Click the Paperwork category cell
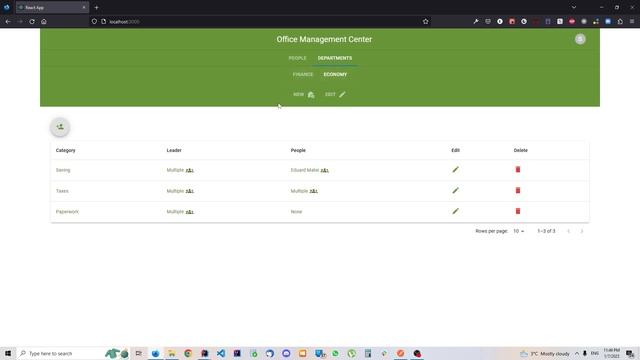The height and width of the screenshot is (360, 640). click(x=67, y=212)
